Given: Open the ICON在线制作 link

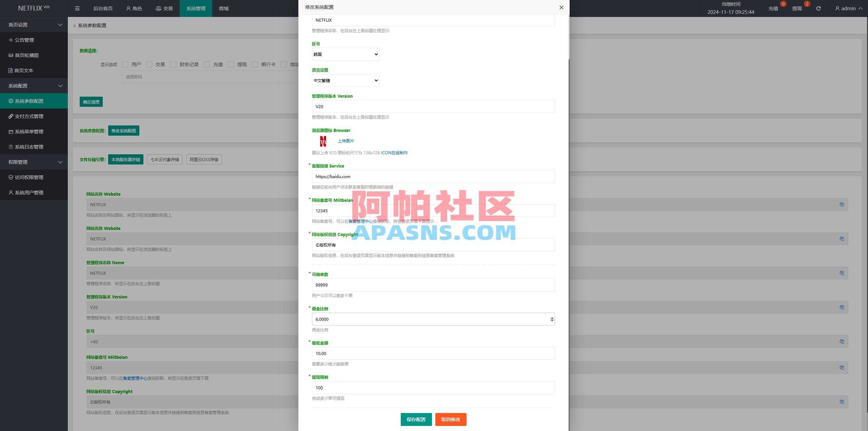Looking at the screenshot, I should [x=394, y=153].
